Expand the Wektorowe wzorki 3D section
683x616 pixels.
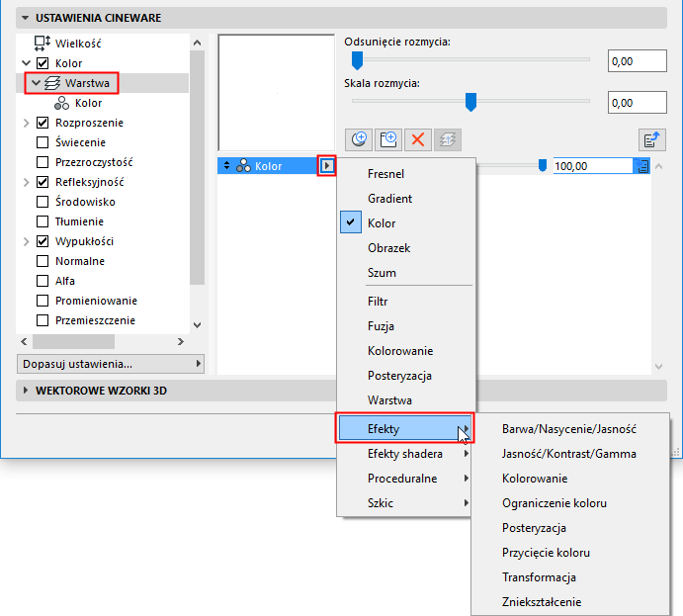[x=26, y=391]
